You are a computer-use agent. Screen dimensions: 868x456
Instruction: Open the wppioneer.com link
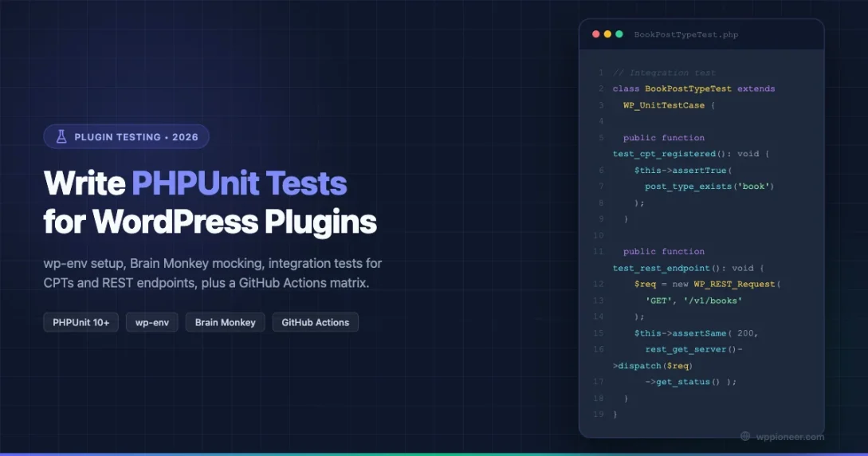point(790,437)
